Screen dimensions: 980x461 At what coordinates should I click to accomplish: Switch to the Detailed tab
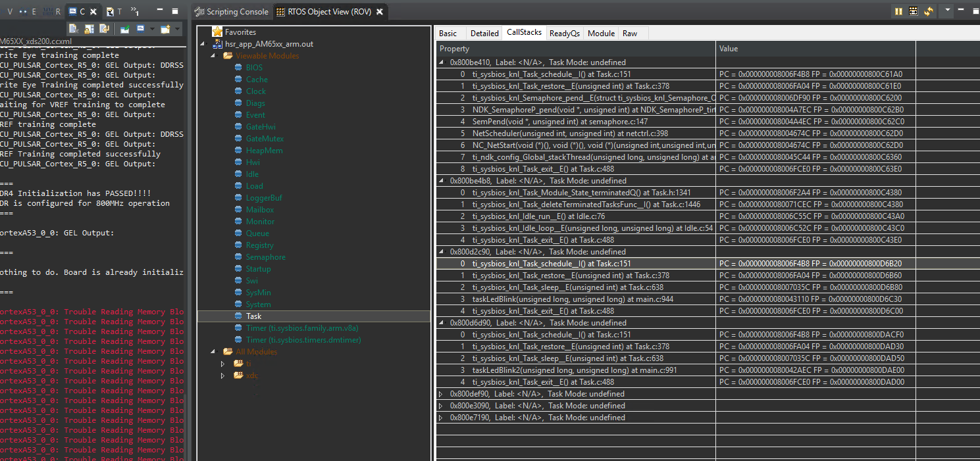tap(484, 33)
